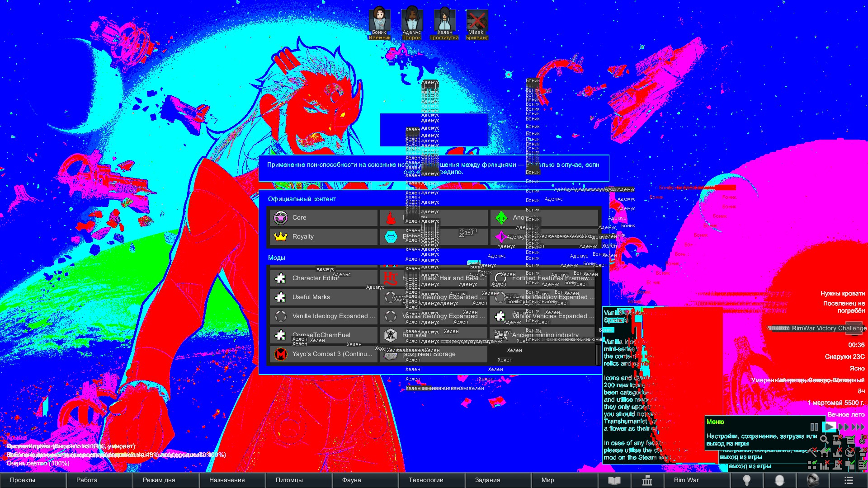
Task: Select the Ancient mining industry mod
Action: point(543,335)
